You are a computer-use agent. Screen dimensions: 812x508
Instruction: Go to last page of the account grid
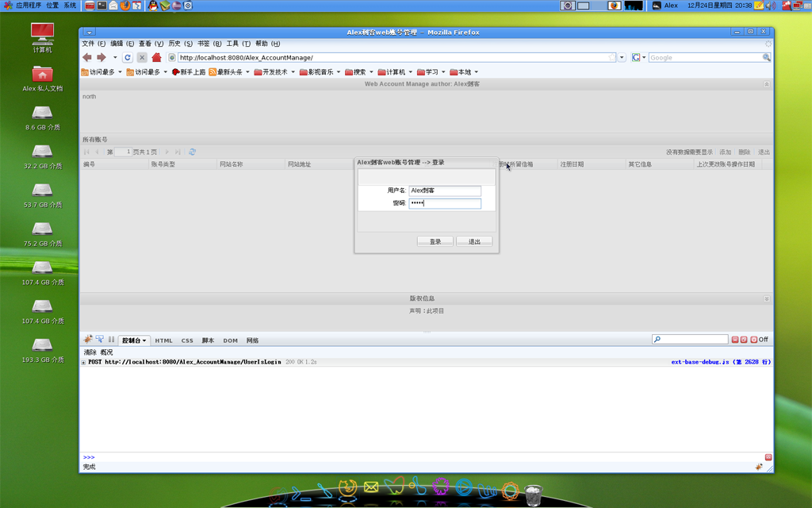point(178,152)
